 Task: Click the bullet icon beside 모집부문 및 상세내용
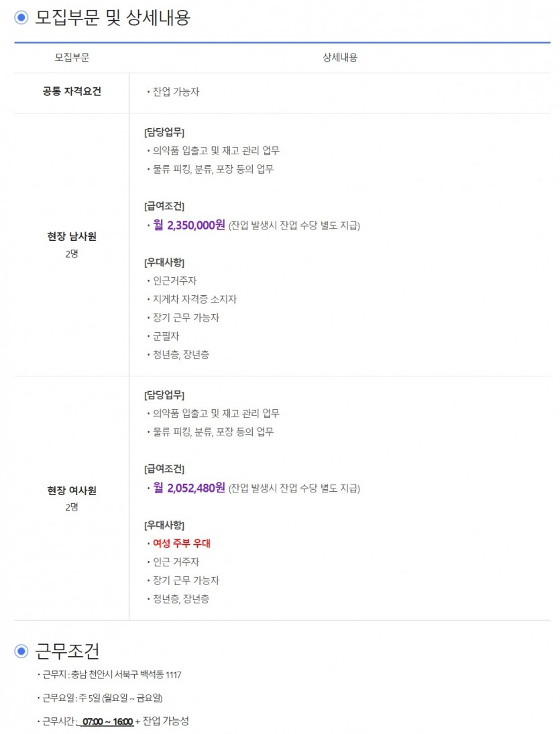click(x=21, y=18)
